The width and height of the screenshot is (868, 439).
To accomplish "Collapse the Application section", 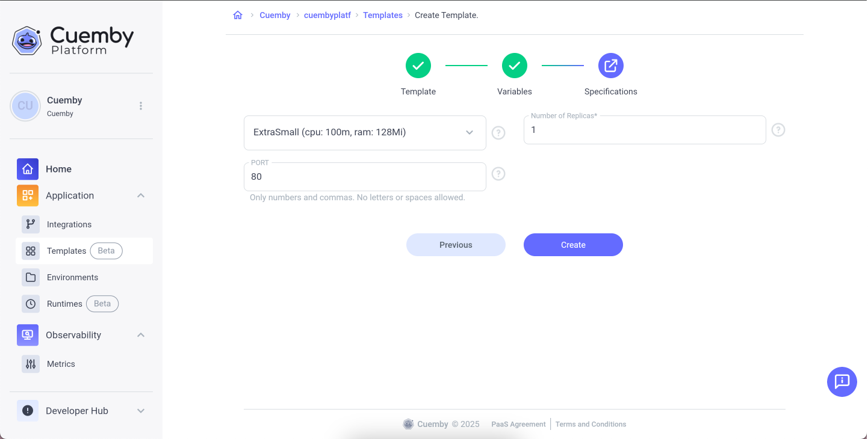I will pos(140,195).
